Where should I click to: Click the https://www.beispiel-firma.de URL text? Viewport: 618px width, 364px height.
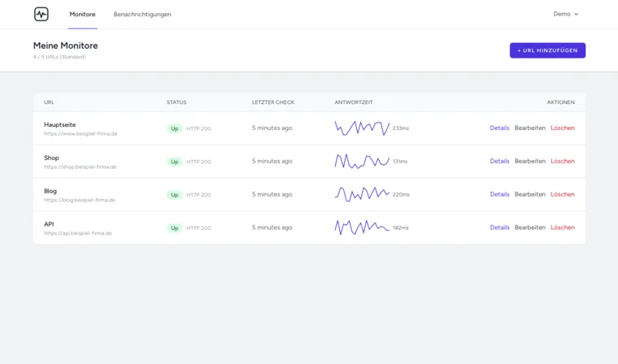tap(81, 133)
